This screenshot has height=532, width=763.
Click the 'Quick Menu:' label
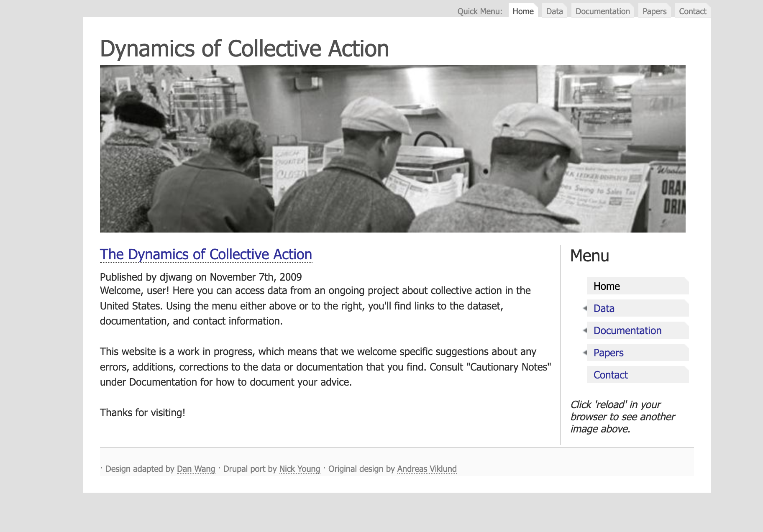pyautogui.click(x=479, y=11)
